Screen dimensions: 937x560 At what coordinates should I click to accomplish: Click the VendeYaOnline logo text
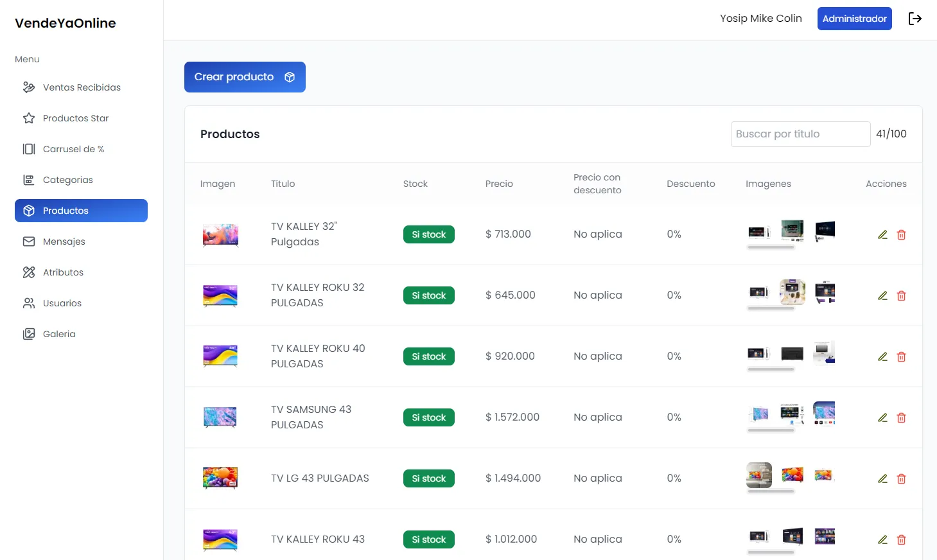[x=66, y=23]
